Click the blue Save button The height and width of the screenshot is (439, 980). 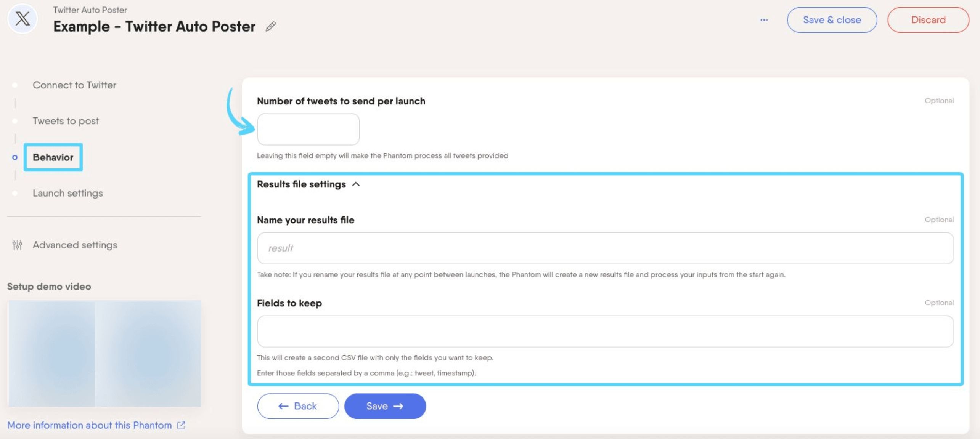pyautogui.click(x=385, y=406)
